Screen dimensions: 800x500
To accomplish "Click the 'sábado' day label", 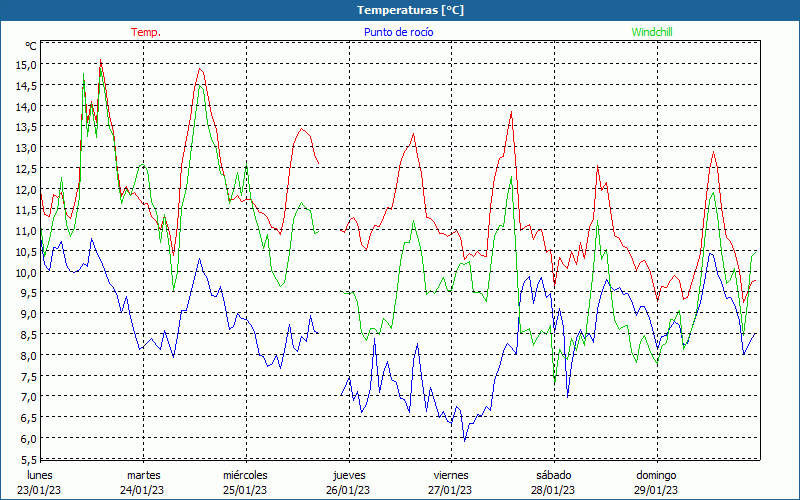I will point(554,475).
